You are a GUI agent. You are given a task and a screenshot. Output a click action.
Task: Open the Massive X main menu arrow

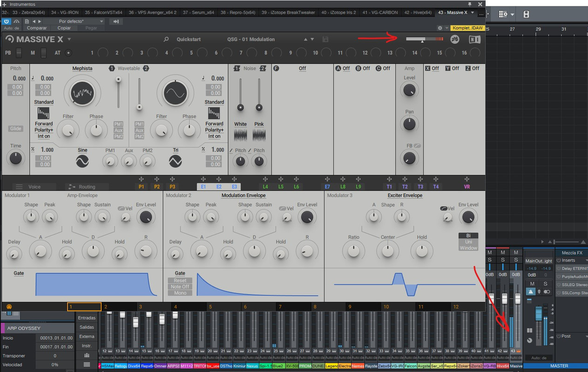[69, 40]
